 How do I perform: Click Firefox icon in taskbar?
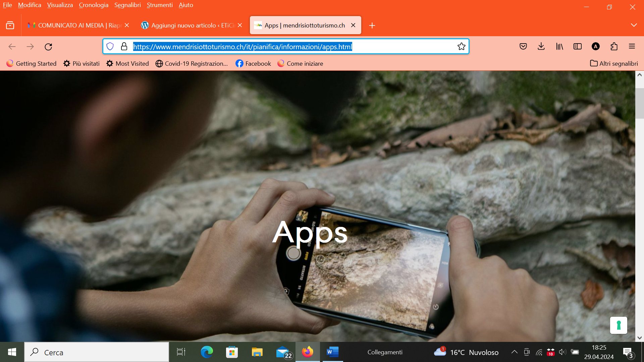point(308,352)
